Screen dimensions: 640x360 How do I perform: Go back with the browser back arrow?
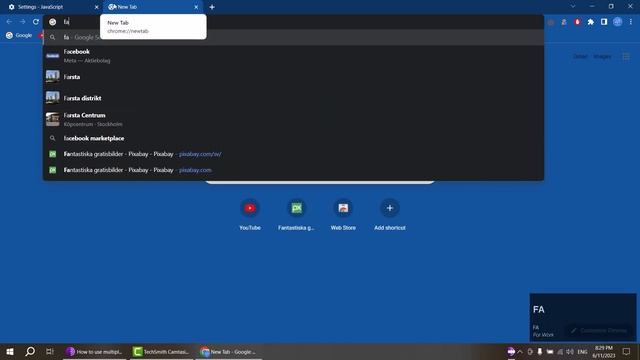9,22
